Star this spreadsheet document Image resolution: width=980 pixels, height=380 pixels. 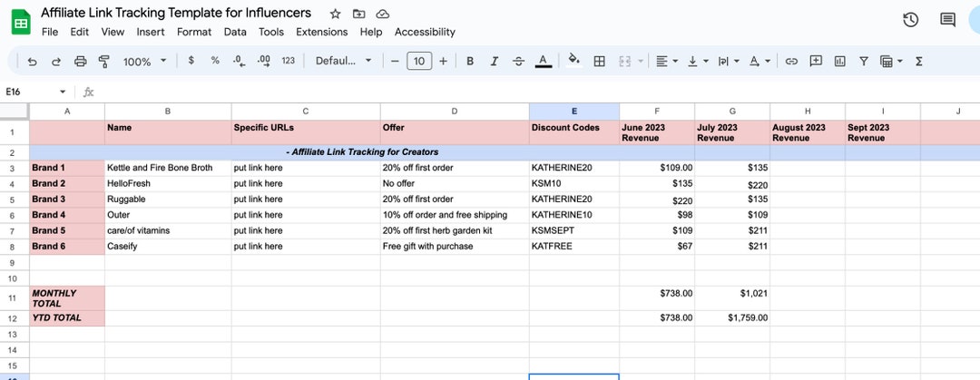tap(335, 14)
